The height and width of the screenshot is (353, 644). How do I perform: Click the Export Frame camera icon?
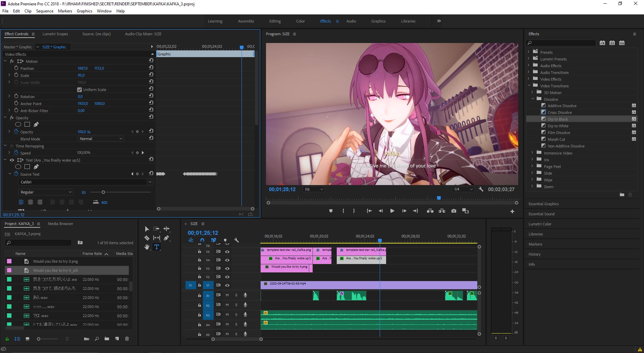coord(453,211)
